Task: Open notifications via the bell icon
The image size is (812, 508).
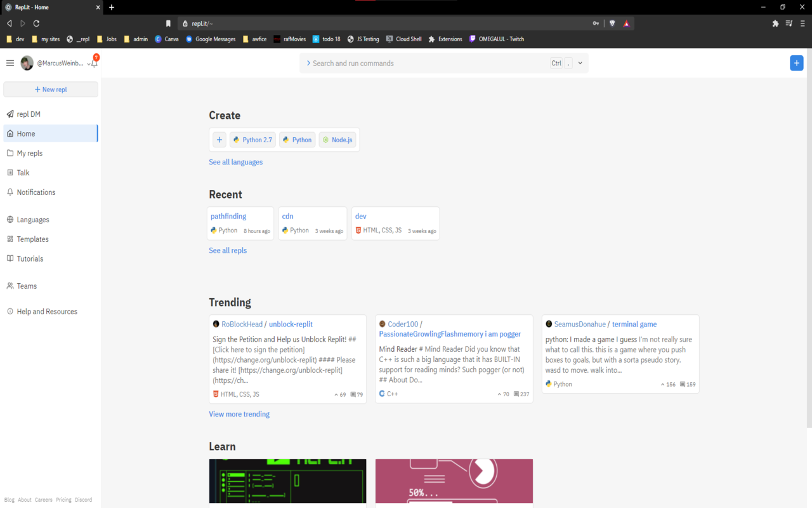Action: click(94, 63)
